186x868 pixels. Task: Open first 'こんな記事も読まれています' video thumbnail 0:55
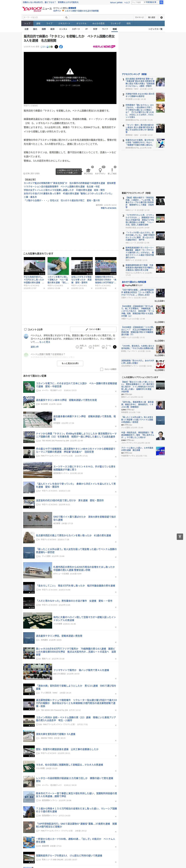pyautogui.click(x=34, y=266)
